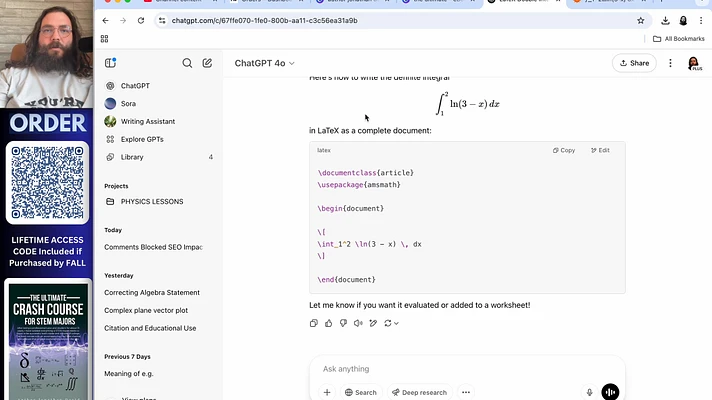Open more tools ellipsis in composer
The height and width of the screenshot is (400, 712).
pyautogui.click(x=466, y=392)
